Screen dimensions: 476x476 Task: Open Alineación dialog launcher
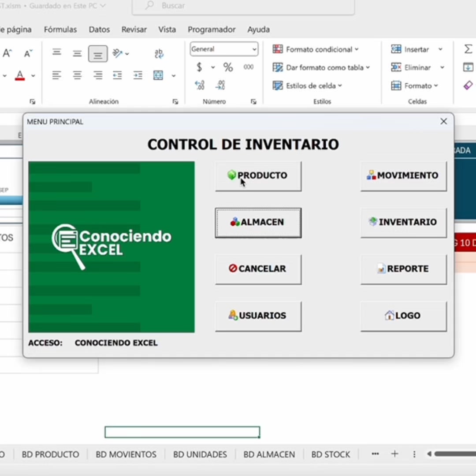[x=175, y=102]
